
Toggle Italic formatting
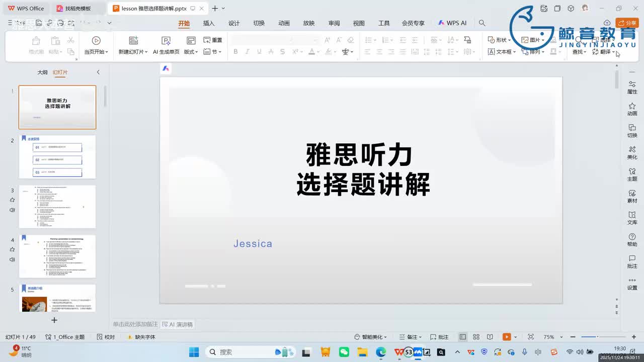[x=247, y=52]
